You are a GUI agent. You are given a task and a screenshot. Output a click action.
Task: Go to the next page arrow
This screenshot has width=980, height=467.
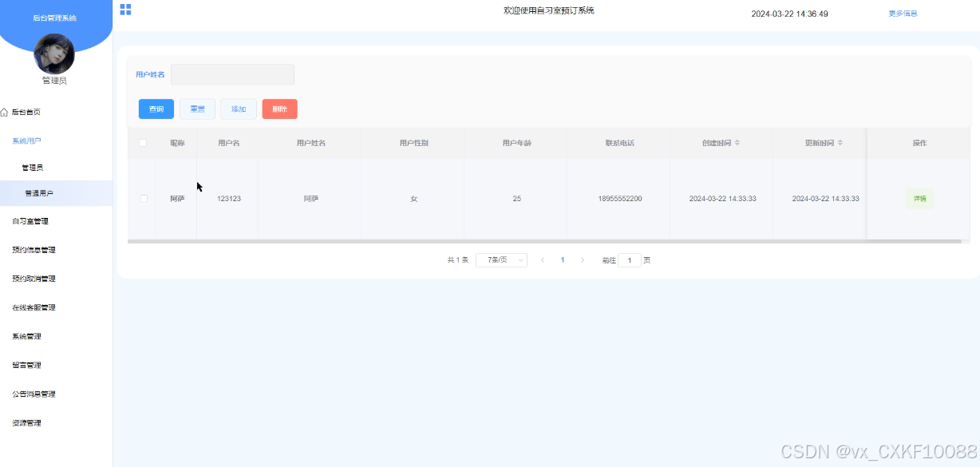click(583, 260)
